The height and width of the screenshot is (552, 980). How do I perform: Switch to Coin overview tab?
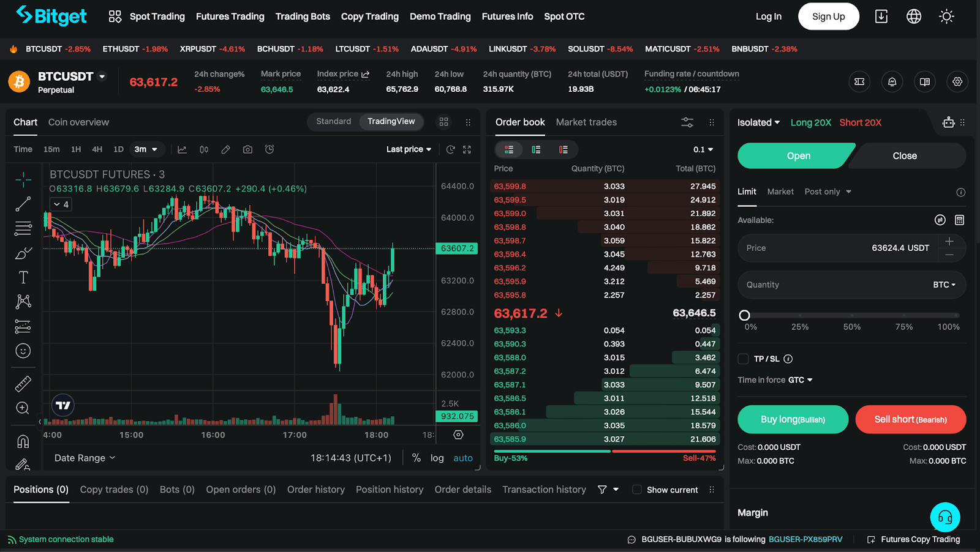point(78,122)
